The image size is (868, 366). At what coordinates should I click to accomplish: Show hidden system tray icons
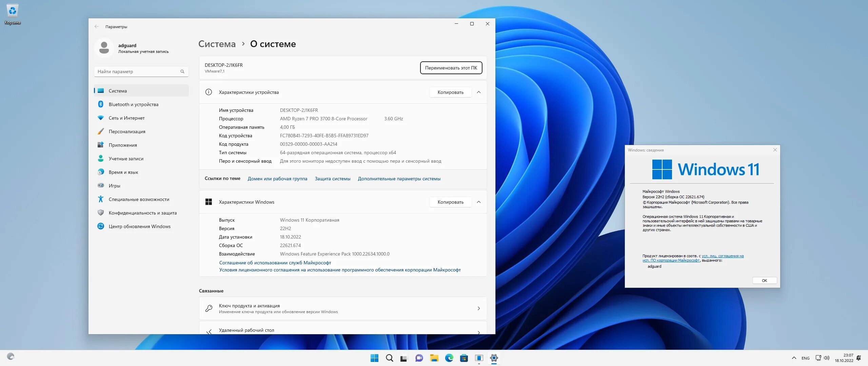794,358
